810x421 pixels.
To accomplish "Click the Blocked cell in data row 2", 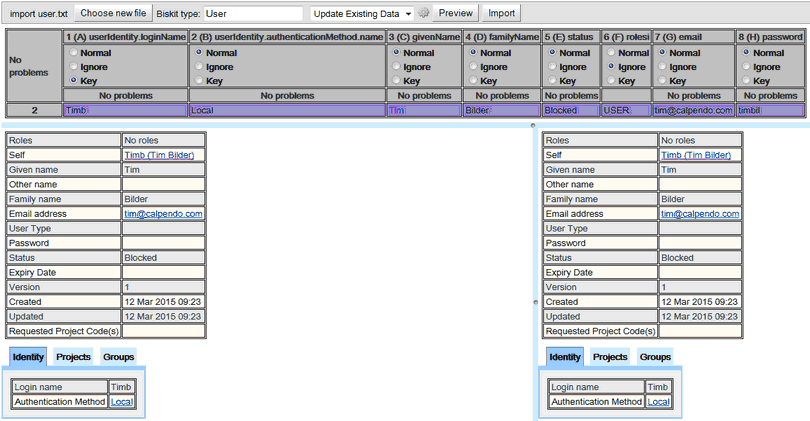I will [x=570, y=111].
